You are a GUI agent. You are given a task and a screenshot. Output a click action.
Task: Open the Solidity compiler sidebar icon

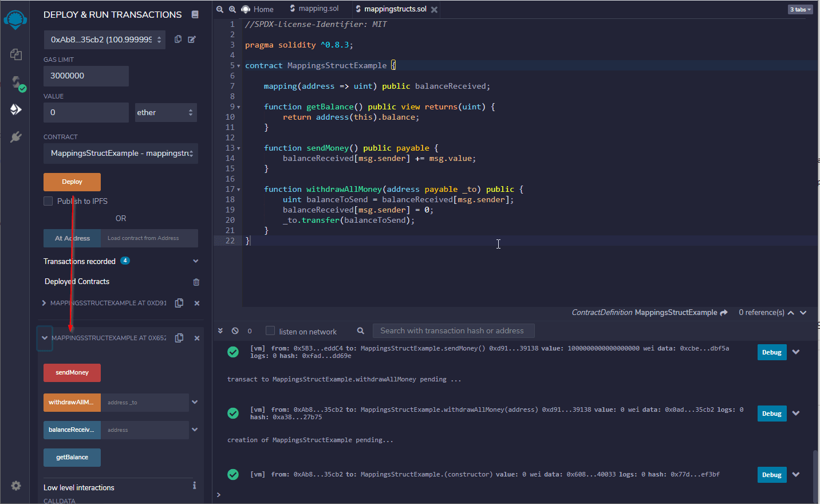tap(18, 83)
